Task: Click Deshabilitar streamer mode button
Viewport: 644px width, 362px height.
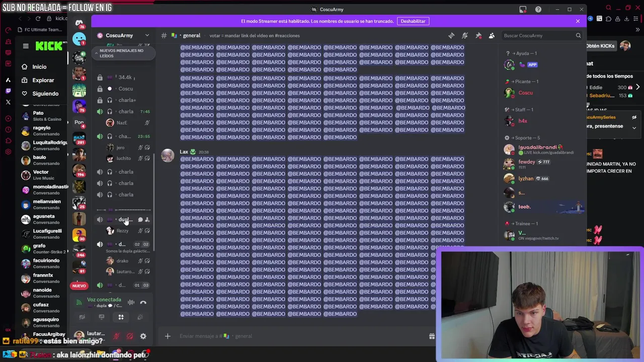Action: pyautogui.click(x=413, y=21)
